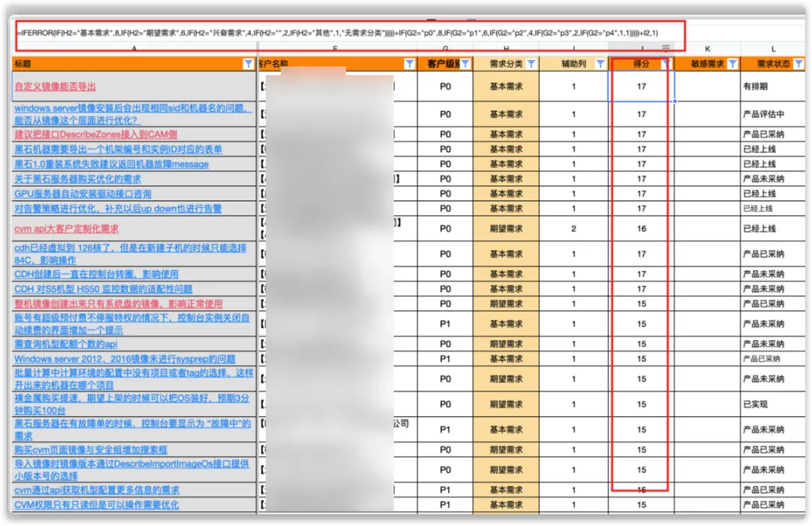Select P0 cell in 自定义镜像能否导出 row

[x=445, y=87]
